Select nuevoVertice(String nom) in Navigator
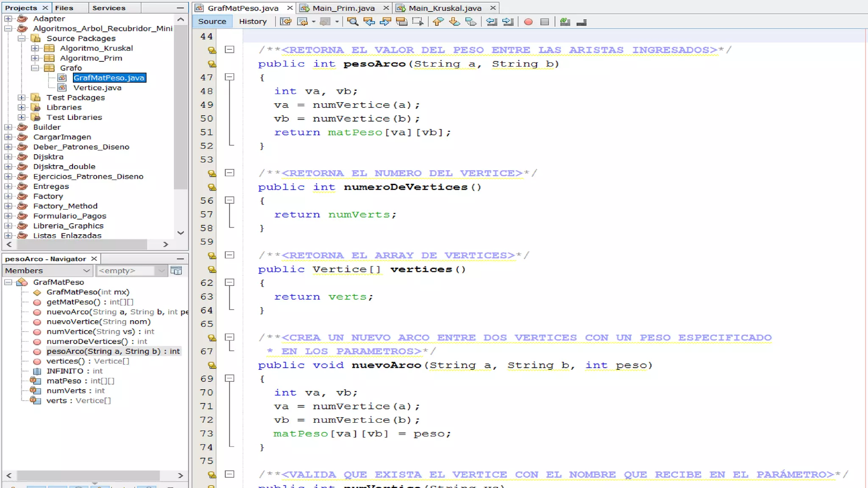 (x=98, y=322)
